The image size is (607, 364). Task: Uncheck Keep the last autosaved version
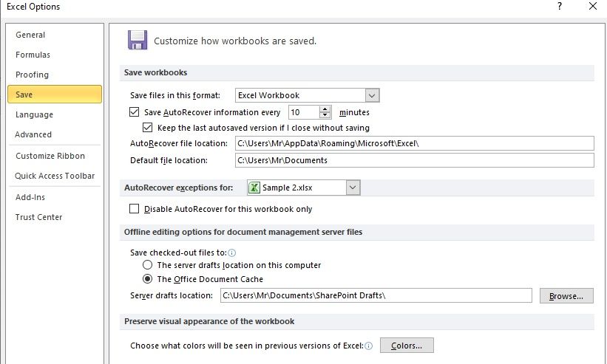click(x=147, y=128)
